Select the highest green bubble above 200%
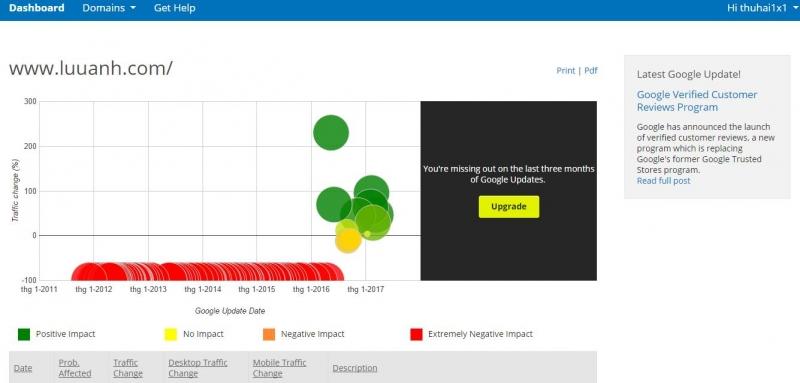The image size is (800, 383). tap(331, 133)
